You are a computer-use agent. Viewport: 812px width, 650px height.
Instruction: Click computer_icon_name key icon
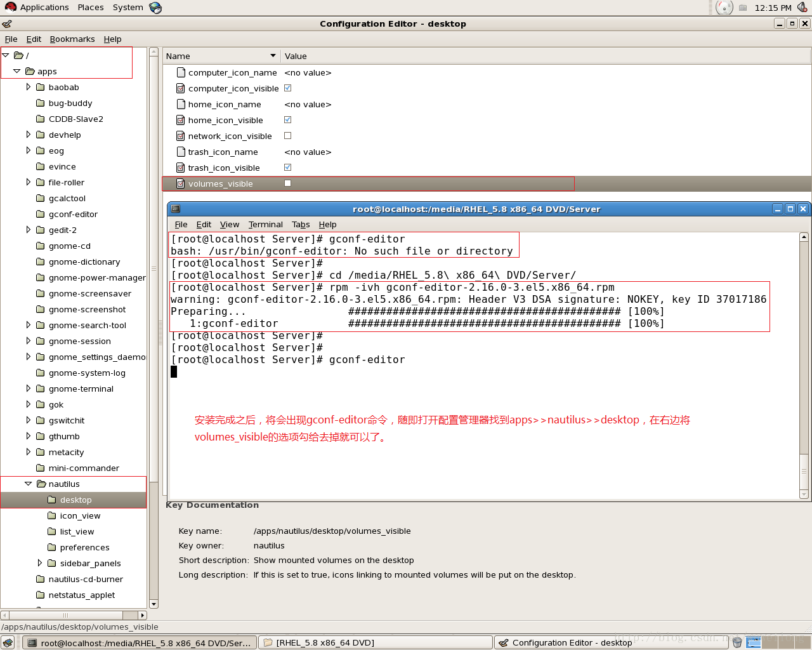(x=181, y=72)
